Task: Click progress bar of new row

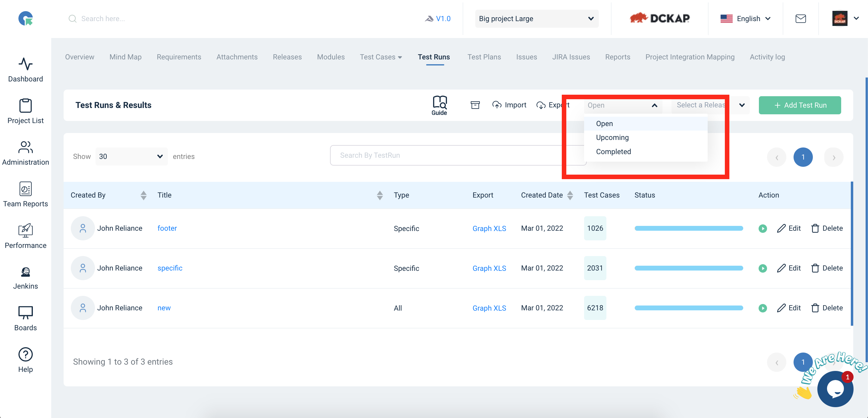Action: coord(688,308)
